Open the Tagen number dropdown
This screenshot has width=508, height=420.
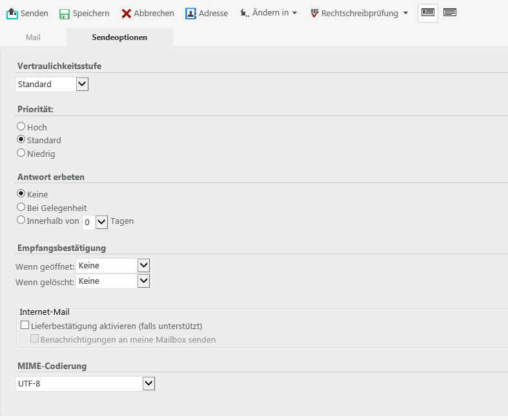[95, 222]
